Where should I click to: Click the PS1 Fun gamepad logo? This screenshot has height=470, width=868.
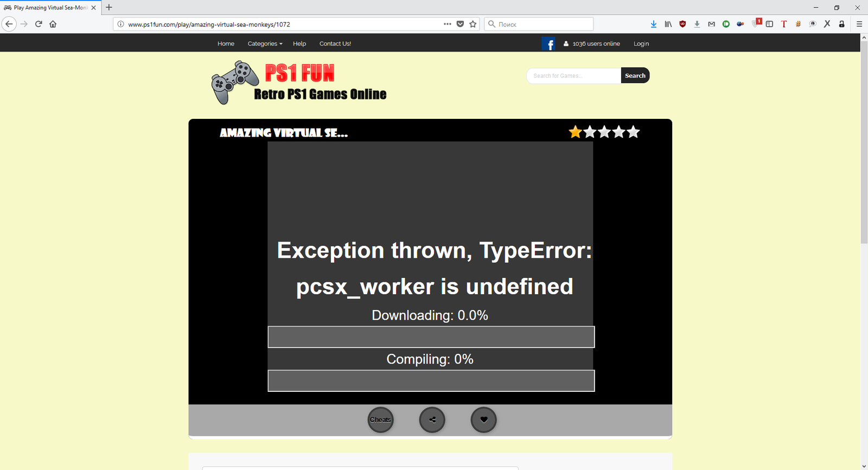click(235, 82)
